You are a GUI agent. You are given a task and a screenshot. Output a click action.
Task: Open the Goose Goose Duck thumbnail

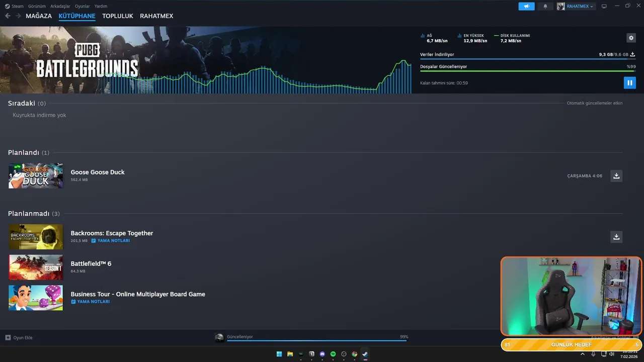tap(36, 175)
